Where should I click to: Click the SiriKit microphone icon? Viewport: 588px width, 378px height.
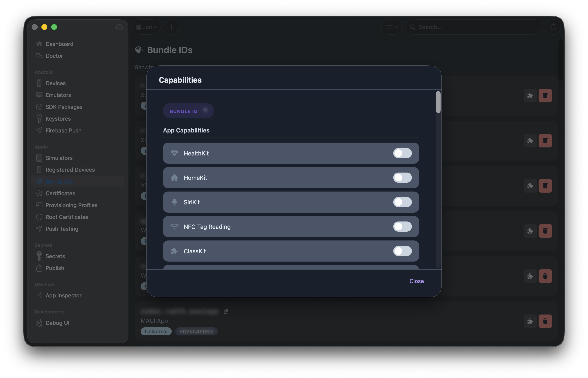tap(174, 202)
